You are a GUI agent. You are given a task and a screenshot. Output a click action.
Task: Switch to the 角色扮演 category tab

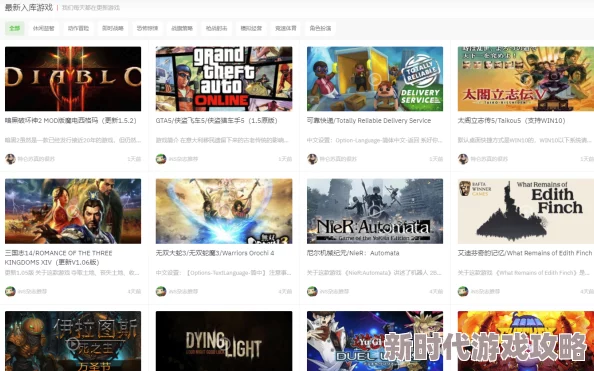point(320,28)
